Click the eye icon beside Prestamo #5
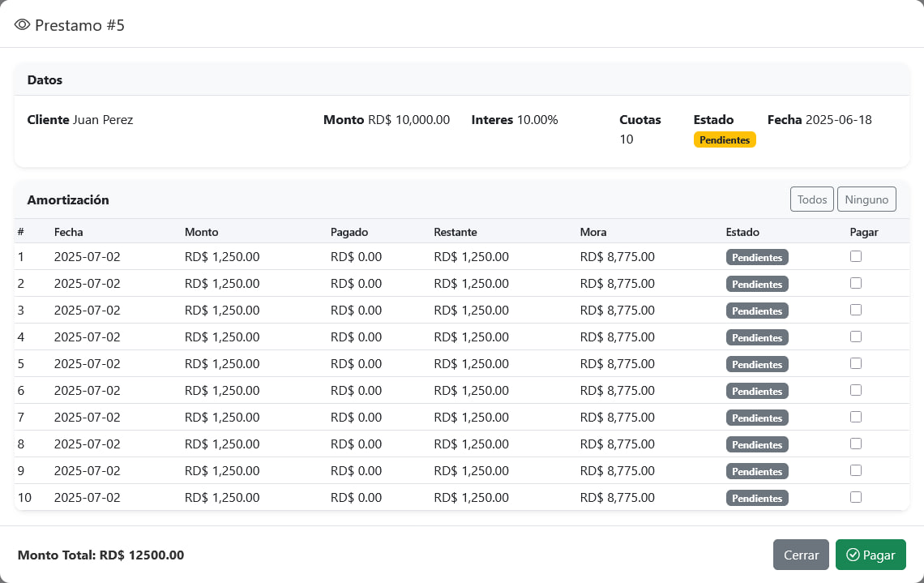 [x=22, y=25]
